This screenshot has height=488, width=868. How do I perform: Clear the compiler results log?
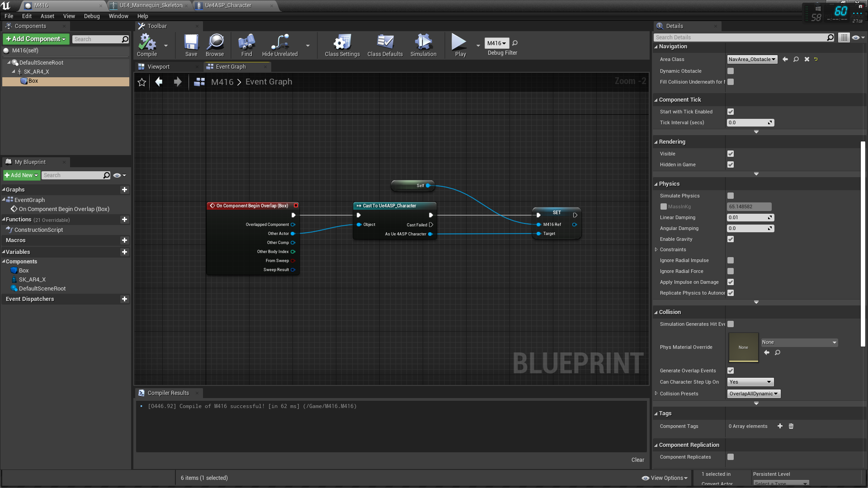point(637,460)
